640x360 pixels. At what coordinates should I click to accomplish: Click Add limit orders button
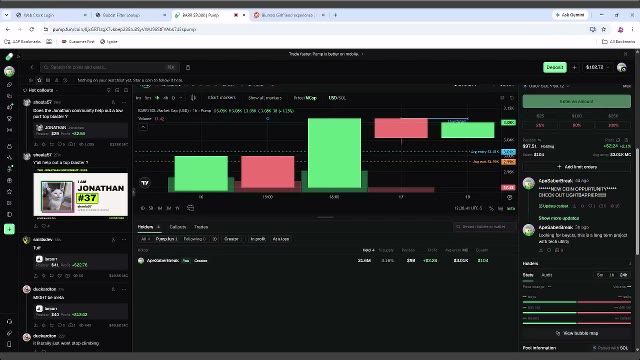click(576, 167)
